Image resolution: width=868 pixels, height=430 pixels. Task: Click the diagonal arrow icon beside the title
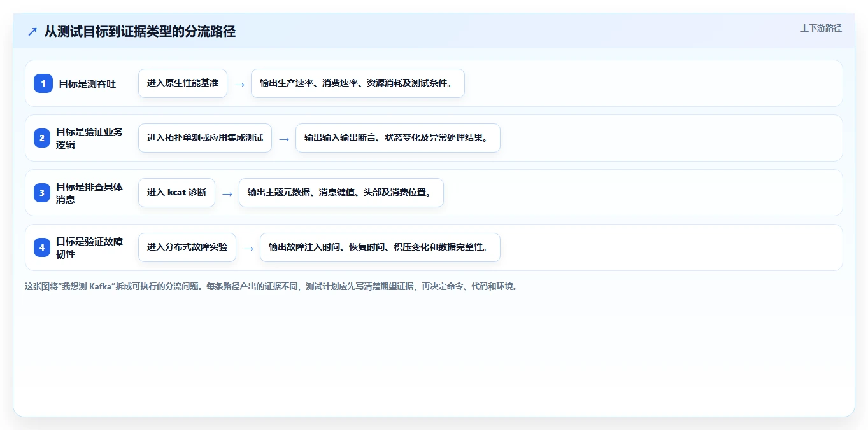(x=32, y=32)
